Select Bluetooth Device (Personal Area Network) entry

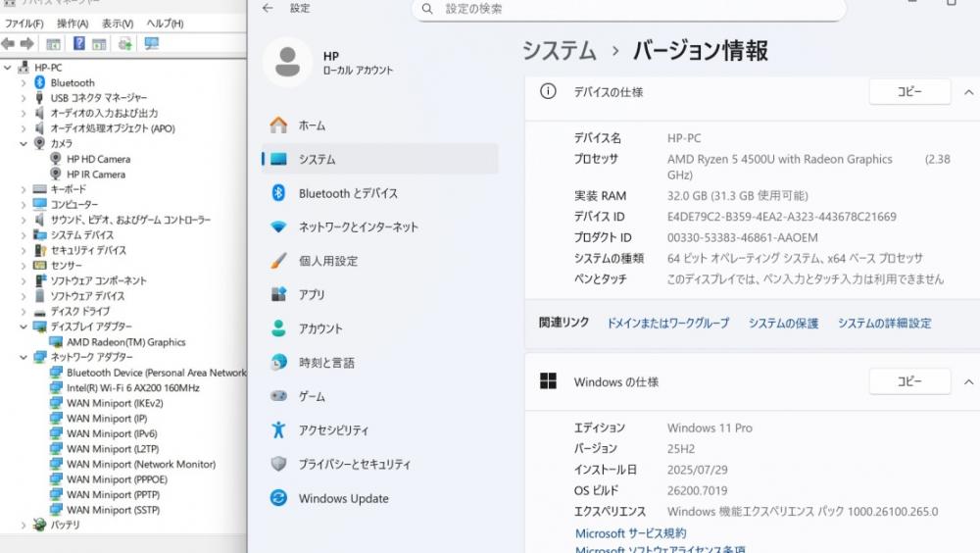coord(156,373)
